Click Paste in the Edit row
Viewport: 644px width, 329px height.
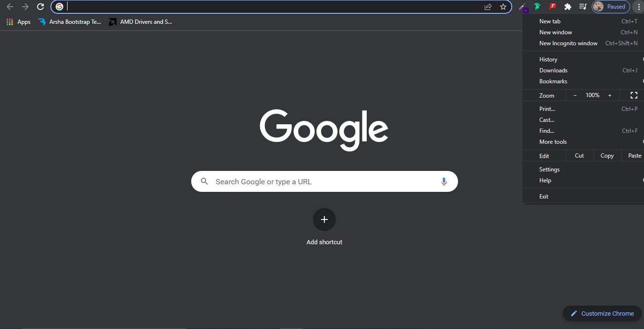point(634,156)
